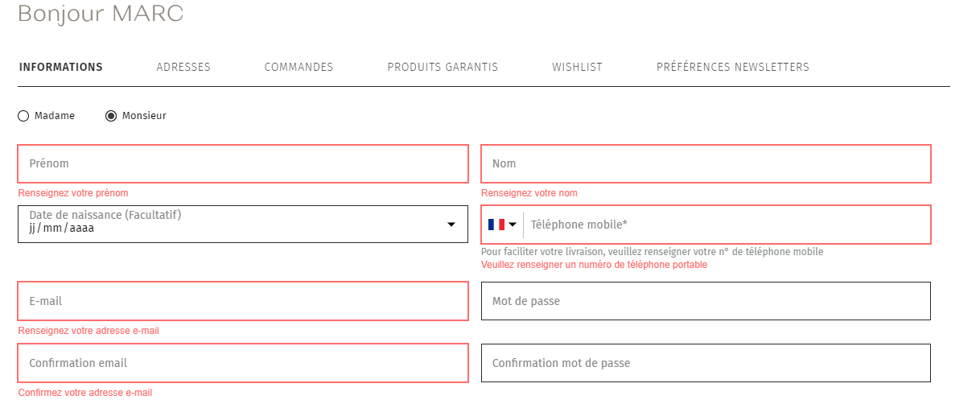Open the Produits Garantis tab
The height and width of the screenshot is (400, 980).
[x=443, y=67]
